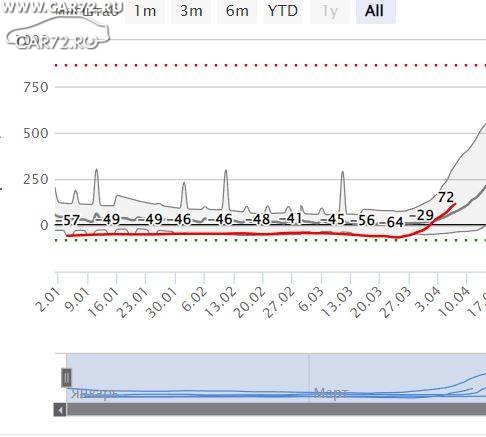Select the 1m zoom range button

(145, 11)
